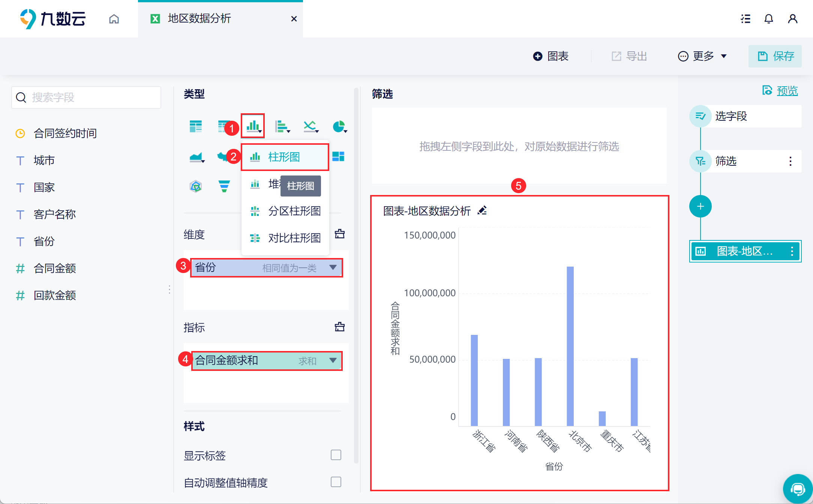Image resolution: width=813 pixels, height=504 pixels.
Task: Expand the 省份 dimension dropdown arrow
Action: (x=333, y=267)
